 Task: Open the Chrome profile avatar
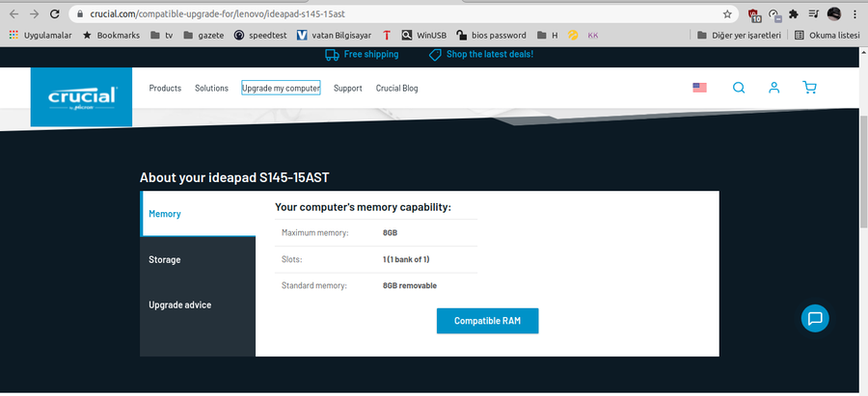[x=834, y=13]
